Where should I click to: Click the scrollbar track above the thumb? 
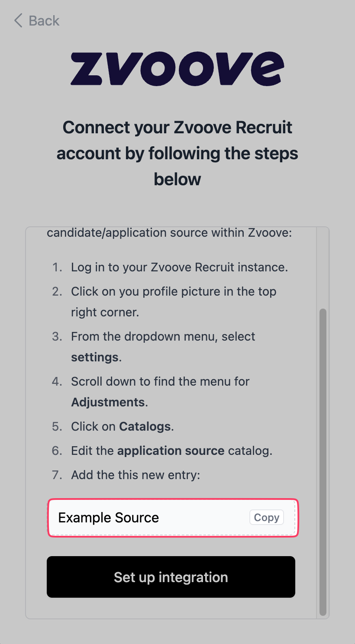click(323, 267)
